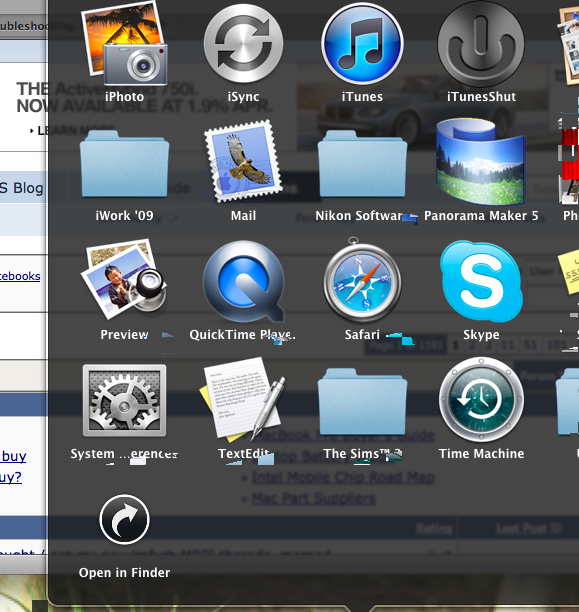Click the Open in Finder arrow
This screenshot has height=612, width=579.
(124, 519)
